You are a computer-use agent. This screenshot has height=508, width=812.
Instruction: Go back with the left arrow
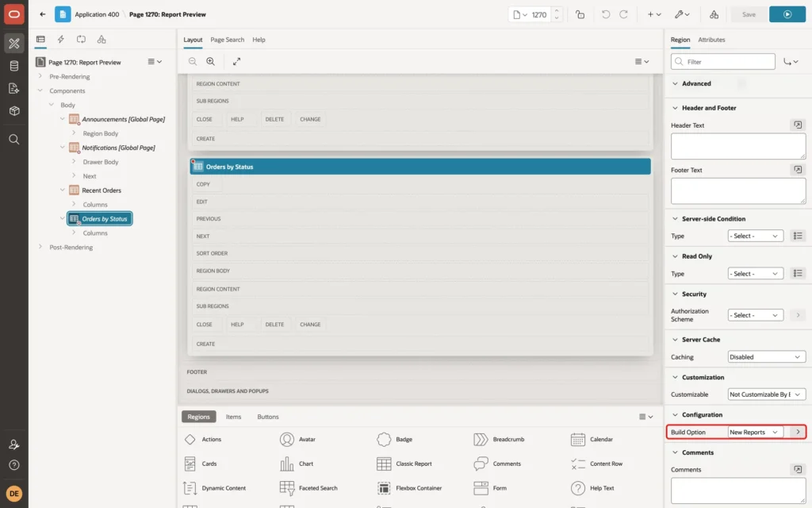tap(43, 14)
